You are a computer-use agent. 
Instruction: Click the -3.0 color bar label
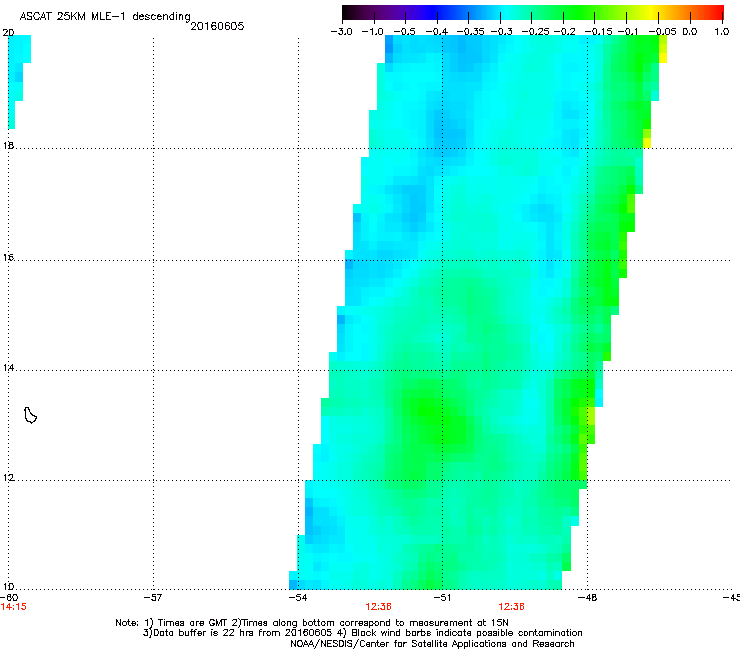[341, 32]
